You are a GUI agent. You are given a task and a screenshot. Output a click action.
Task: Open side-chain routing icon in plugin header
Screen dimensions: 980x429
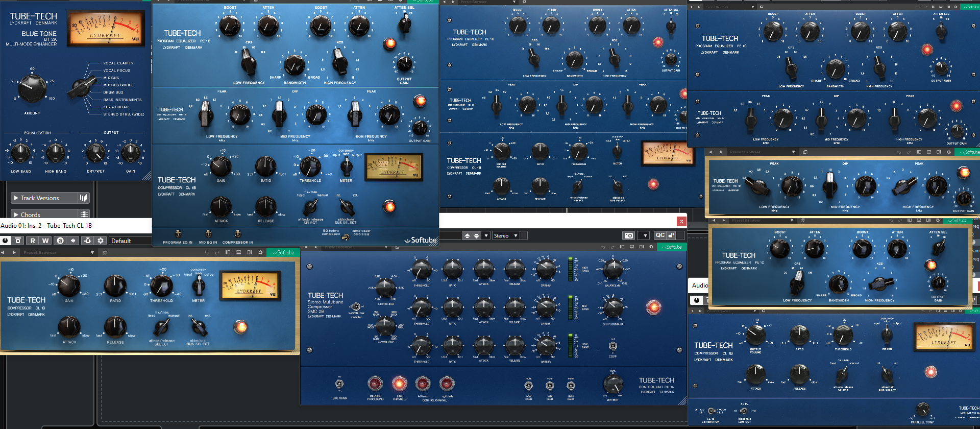point(88,241)
